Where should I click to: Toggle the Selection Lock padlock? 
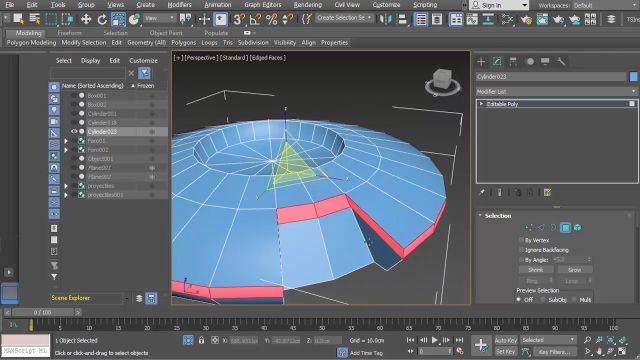(x=201, y=340)
